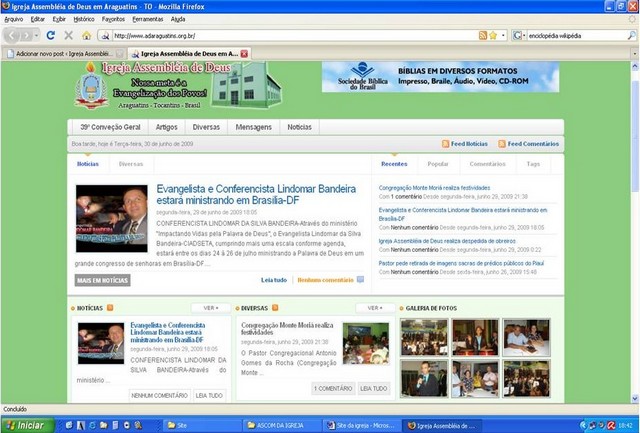Expand hidden tray icons with the arrow
The width and height of the screenshot is (640, 433).
click(x=584, y=426)
